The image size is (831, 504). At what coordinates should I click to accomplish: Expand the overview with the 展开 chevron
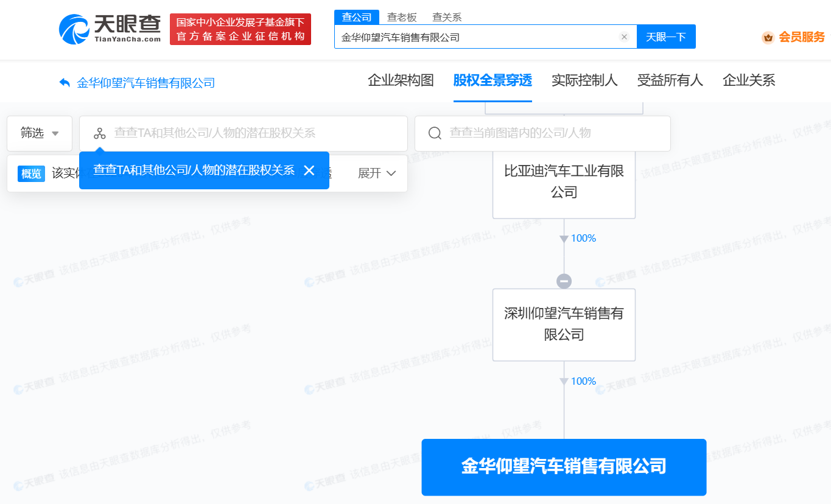[377, 173]
